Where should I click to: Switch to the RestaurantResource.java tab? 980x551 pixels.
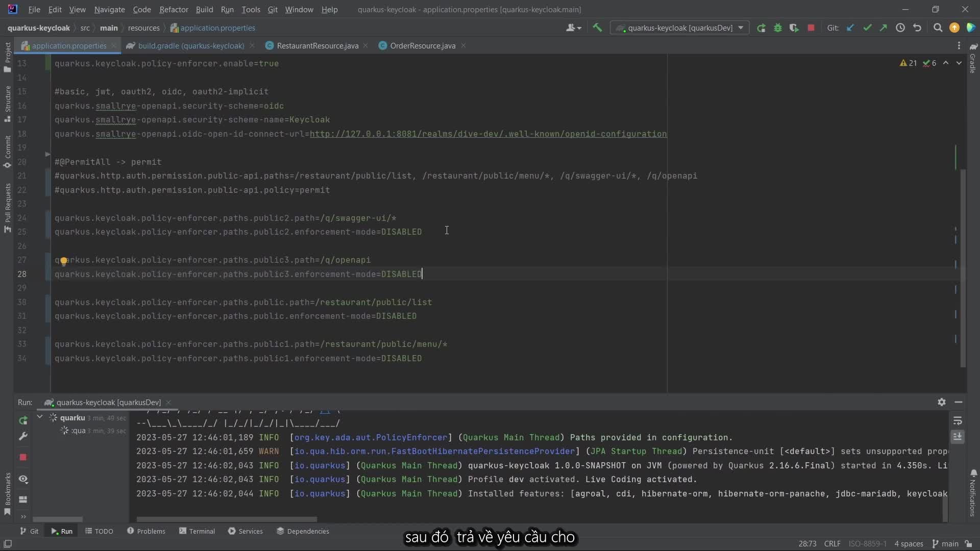(x=317, y=46)
